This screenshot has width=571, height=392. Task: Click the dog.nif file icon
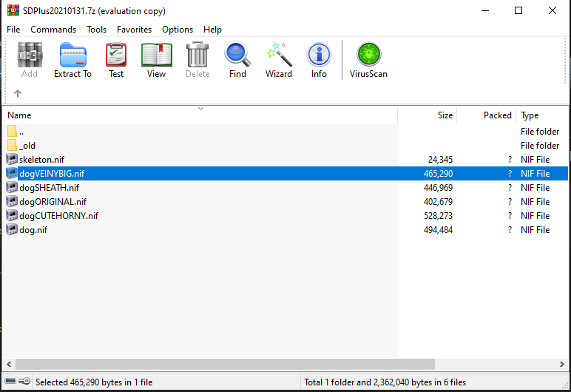[12, 229]
